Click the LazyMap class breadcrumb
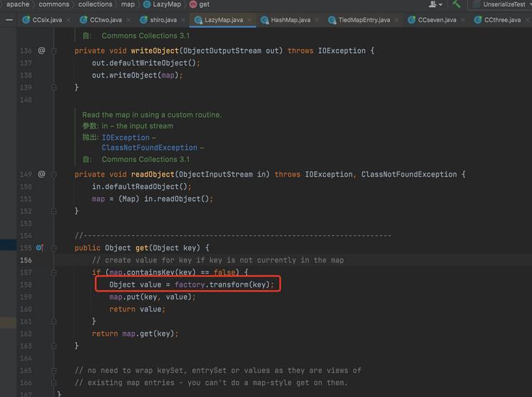Viewport: 532px width, 397px height. click(x=162, y=4)
